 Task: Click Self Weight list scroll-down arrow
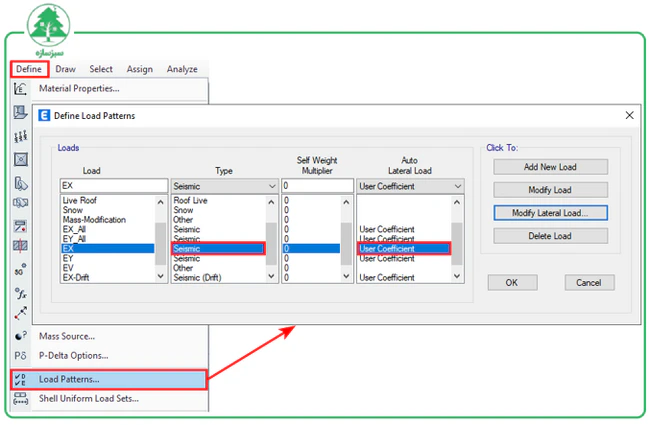tap(346, 276)
